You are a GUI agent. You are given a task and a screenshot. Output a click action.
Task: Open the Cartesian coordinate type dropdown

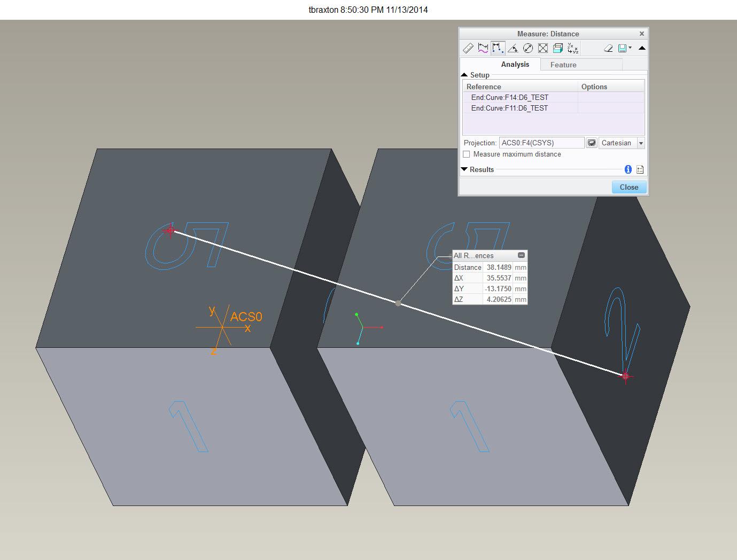click(x=641, y=143)
